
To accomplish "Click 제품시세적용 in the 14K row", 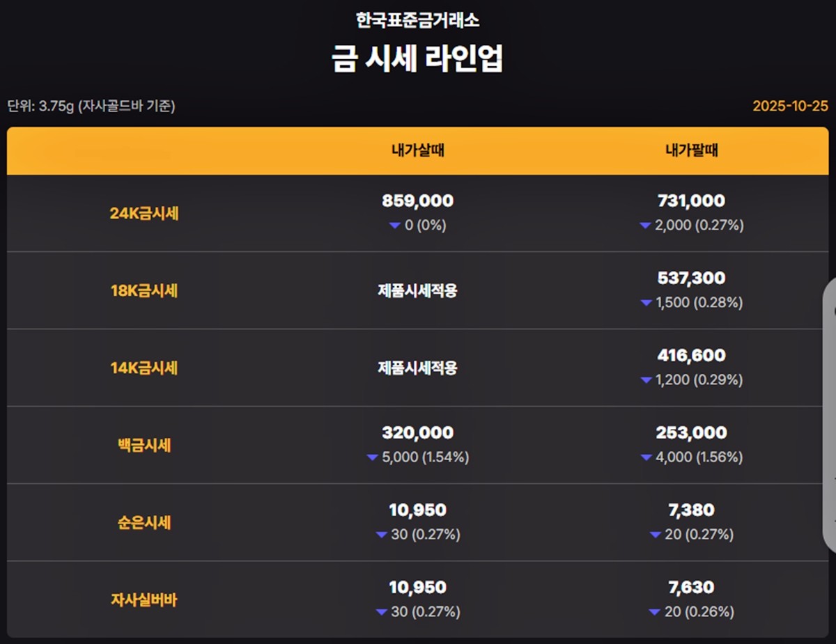I will click(x=418, y=368).
